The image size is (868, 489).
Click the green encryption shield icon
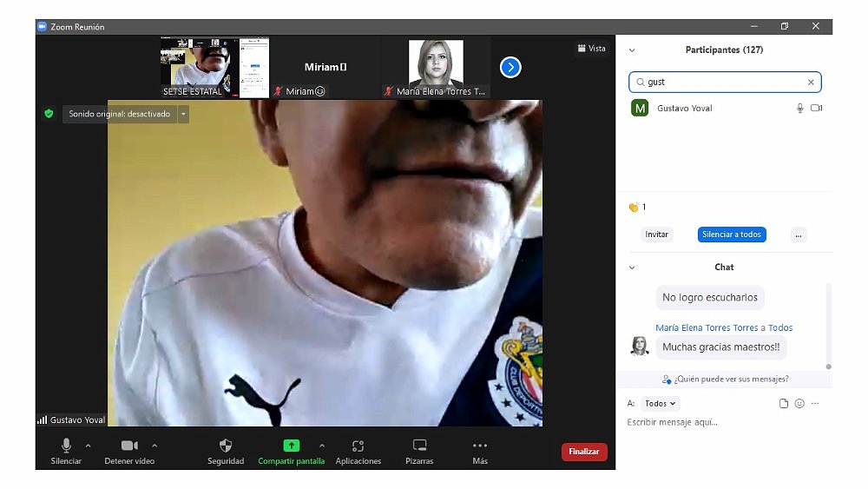coord(49,114)
